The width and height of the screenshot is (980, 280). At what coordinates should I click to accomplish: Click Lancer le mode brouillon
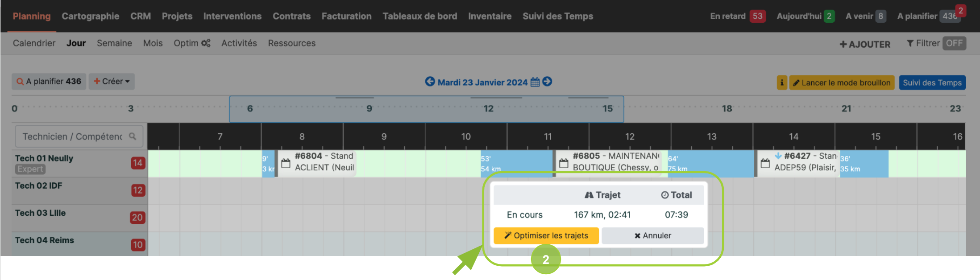click(841, 82)
